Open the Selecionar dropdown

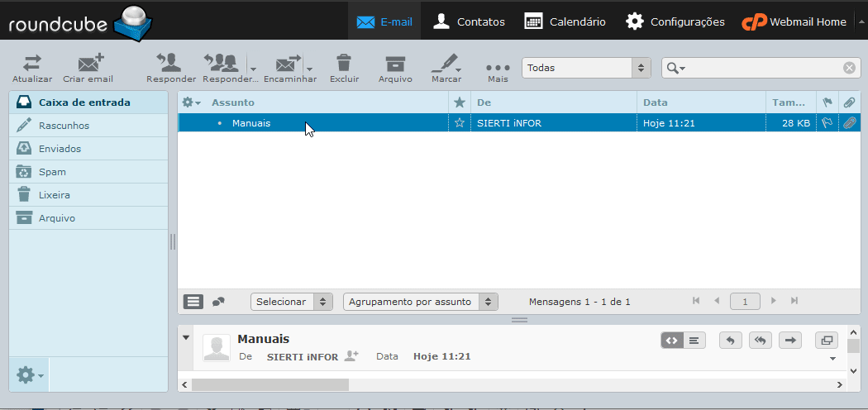pos(291,302)
